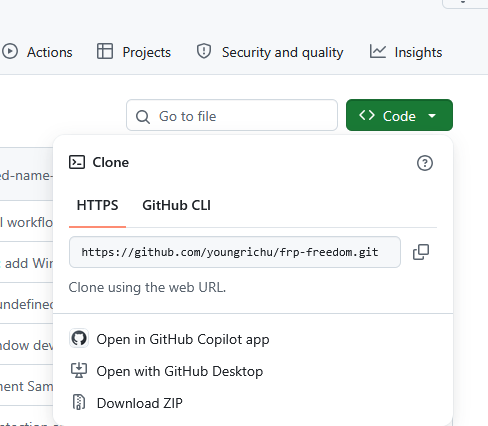Toggle the green Code dropdown button
This screenshot has height=426, width=488.
399,115
